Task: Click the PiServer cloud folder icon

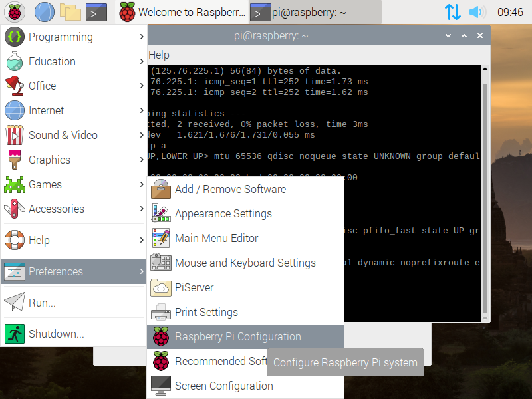Action: [x=161, y=287]
